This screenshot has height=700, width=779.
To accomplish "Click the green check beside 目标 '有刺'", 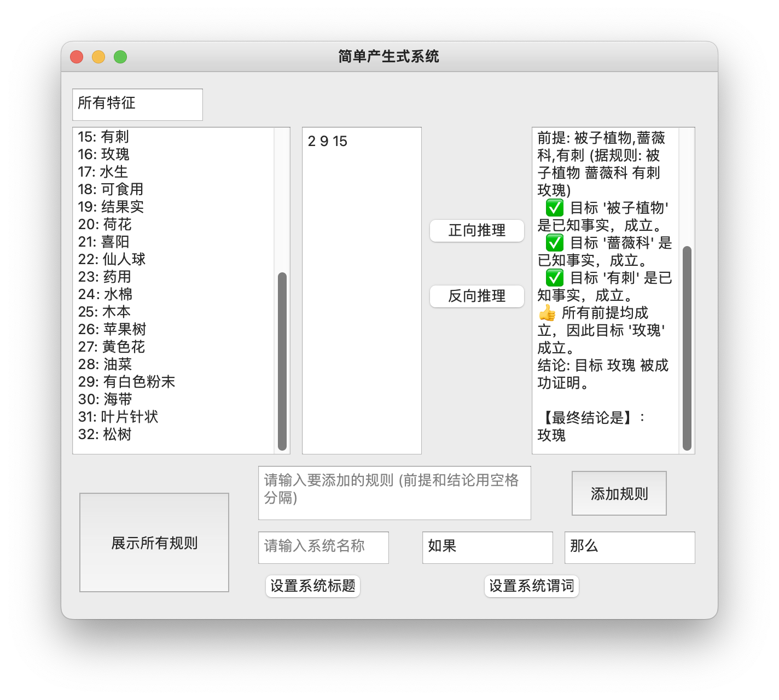I will coord(554,278).
